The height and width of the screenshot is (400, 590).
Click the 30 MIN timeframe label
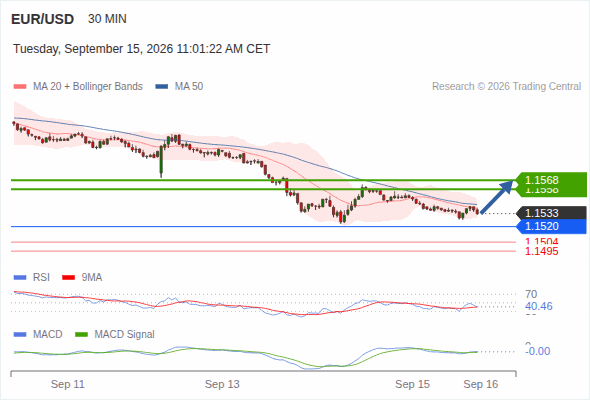[x=107, y=19]
